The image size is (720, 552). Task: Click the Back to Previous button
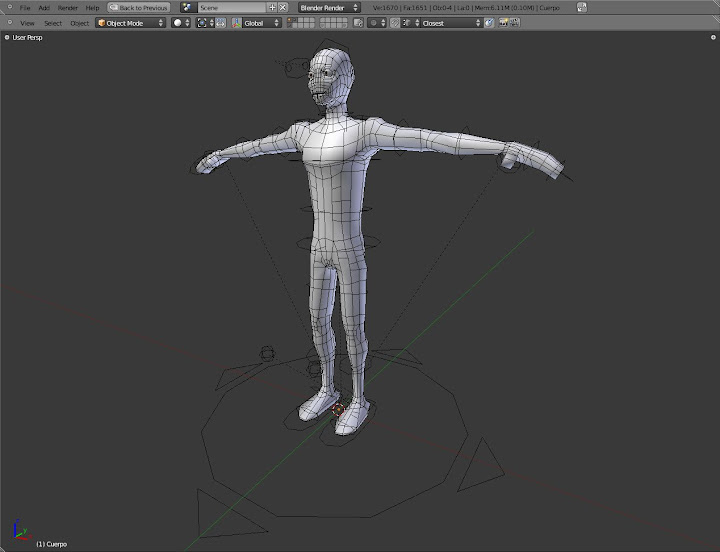(x=139, y=7)
